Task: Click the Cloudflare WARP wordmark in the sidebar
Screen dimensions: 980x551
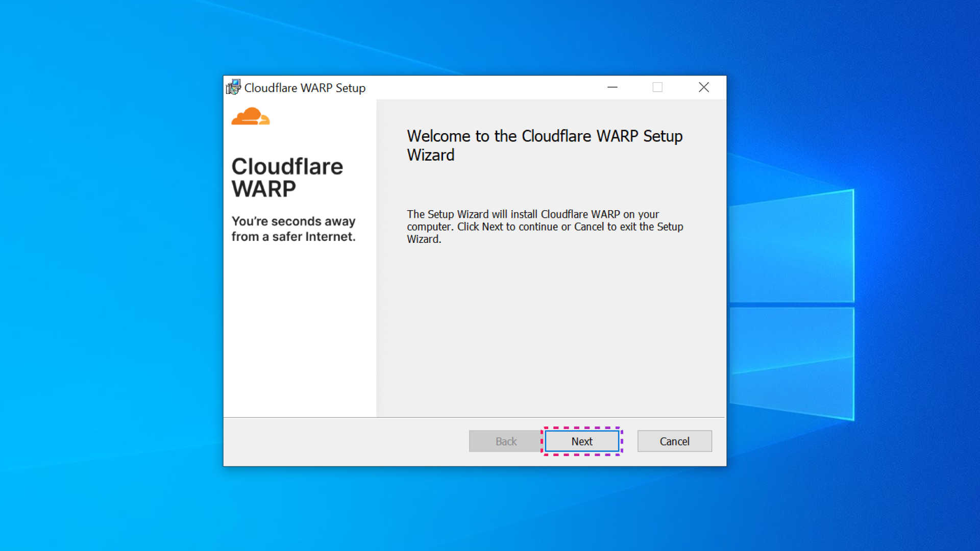Action: 288,177
